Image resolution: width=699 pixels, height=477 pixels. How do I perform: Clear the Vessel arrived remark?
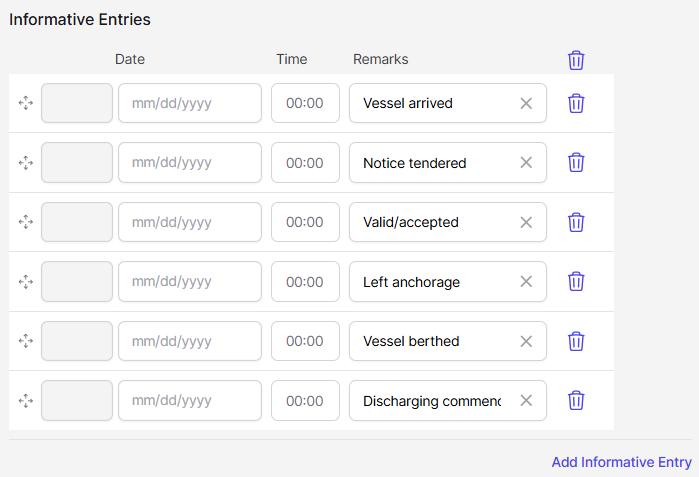(526, 103)
